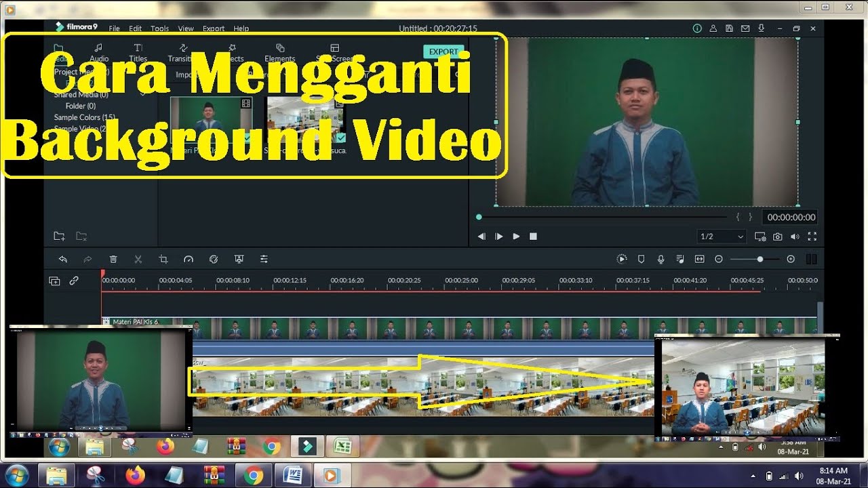The image size is (868, 488).
Task: Split clip using the scissors icon
Action: 138,259
